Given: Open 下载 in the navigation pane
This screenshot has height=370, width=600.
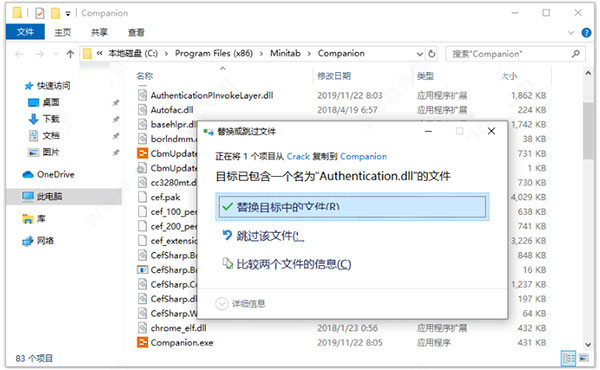Looking at the screenshot, I should [x=51, y=119].
